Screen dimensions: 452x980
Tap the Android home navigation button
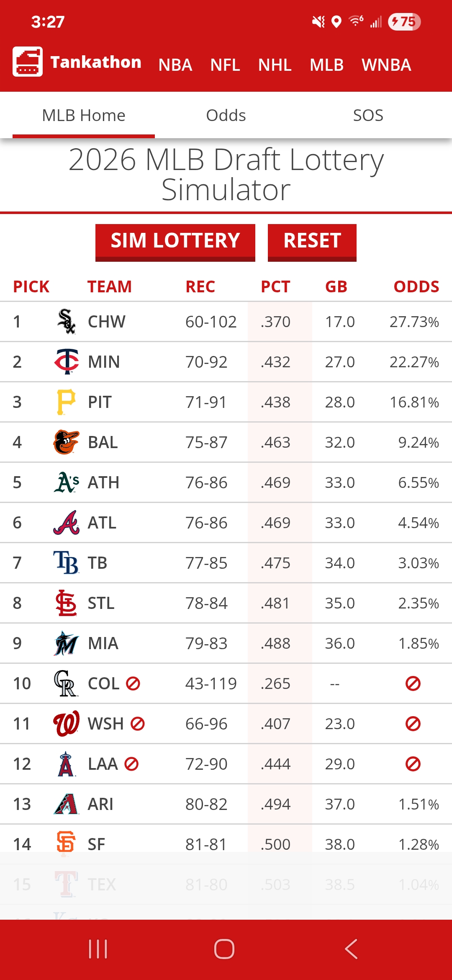(x=224, y=949)
